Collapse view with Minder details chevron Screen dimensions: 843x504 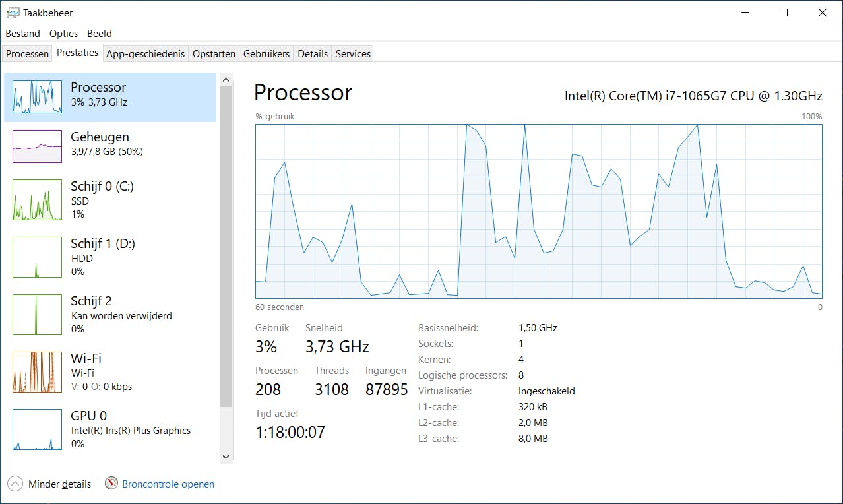(15, 484)
